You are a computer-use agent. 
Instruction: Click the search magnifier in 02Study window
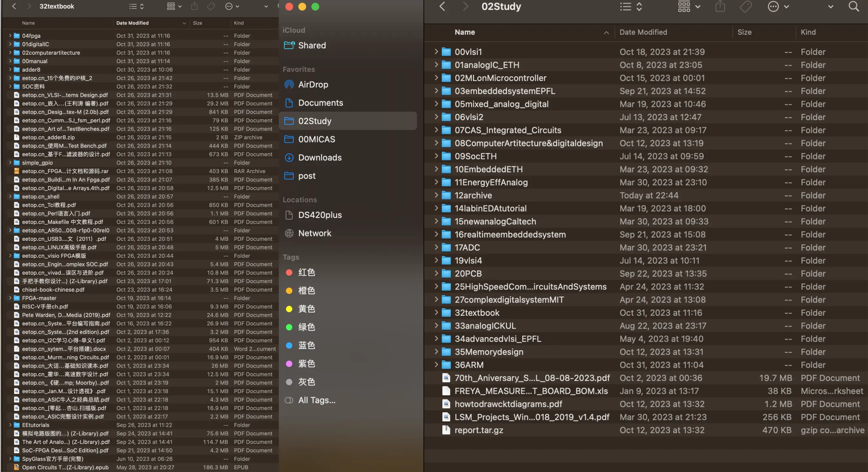tap(853, 6)
